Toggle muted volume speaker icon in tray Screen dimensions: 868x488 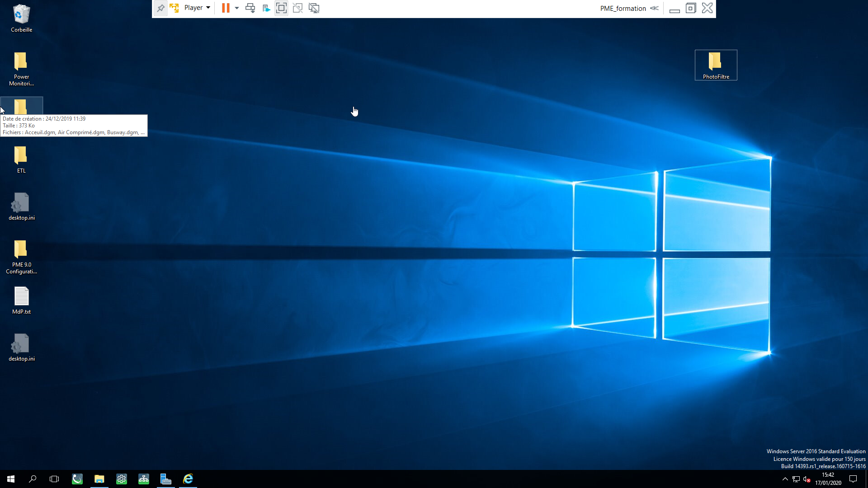(807, 479)
